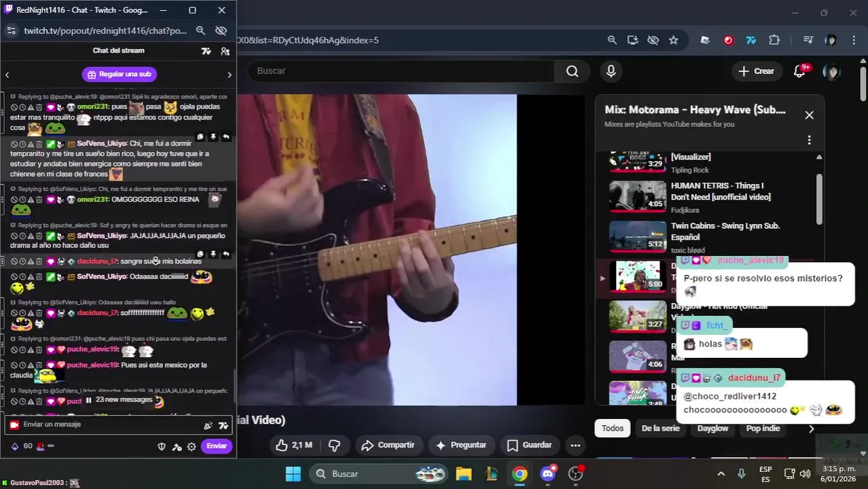This screenshot has height=489, width=868.
Task: Open more actions three-dot below video
Action: [x=575, y=446]
